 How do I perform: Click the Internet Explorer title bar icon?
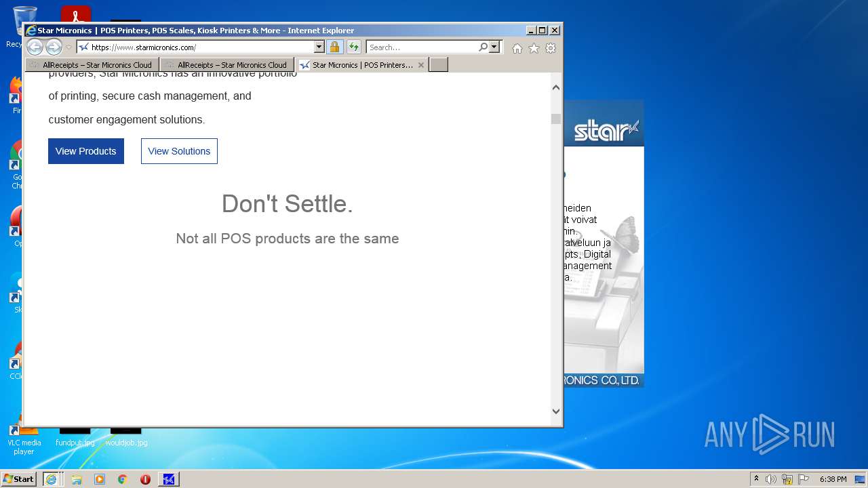click(31, 30)
